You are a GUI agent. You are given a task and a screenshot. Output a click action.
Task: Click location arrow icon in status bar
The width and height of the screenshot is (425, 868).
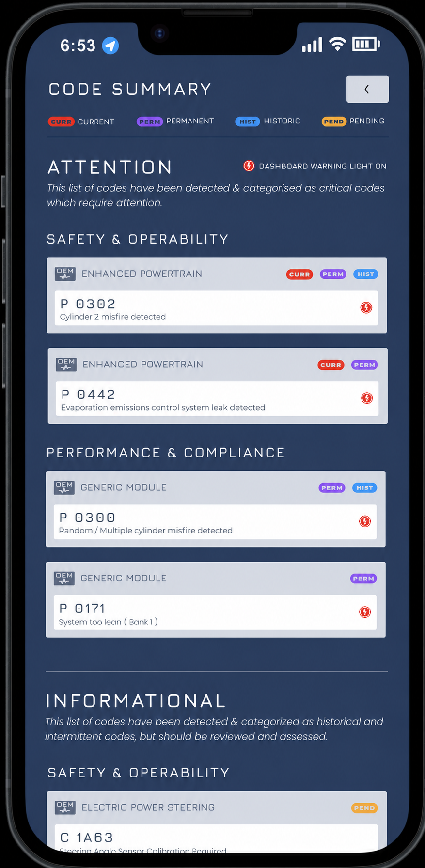point(110,46)
